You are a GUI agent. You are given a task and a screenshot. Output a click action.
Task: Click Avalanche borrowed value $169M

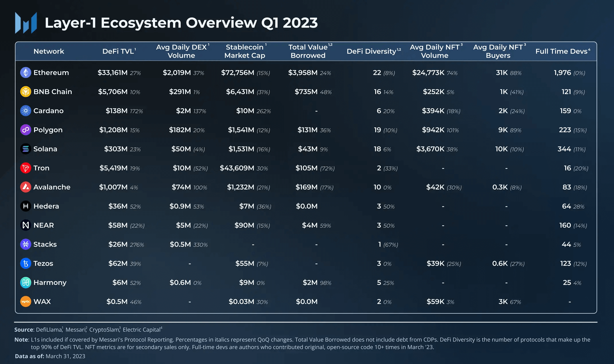point(306,187)
